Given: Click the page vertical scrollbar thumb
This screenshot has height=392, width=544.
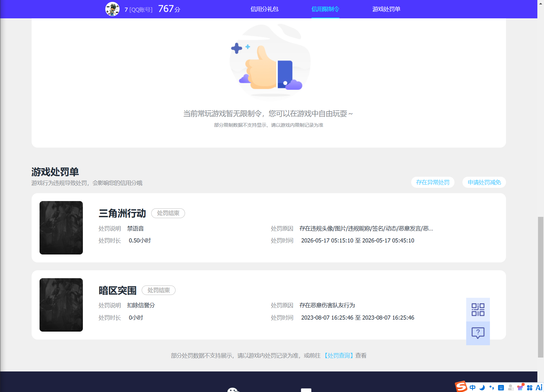Looking at the screenshot, I should coord(541,287).
